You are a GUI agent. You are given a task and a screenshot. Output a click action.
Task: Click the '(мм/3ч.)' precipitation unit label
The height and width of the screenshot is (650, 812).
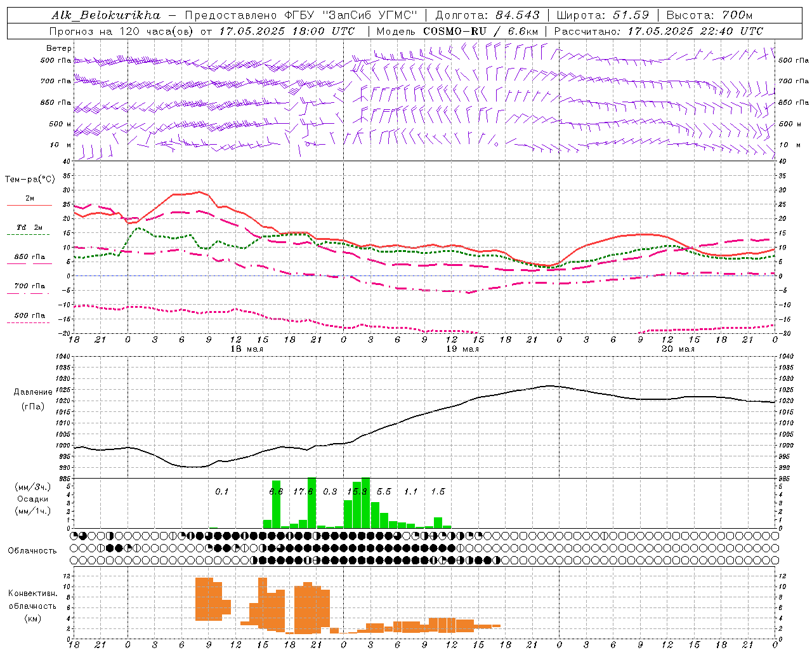click(32, 487)
